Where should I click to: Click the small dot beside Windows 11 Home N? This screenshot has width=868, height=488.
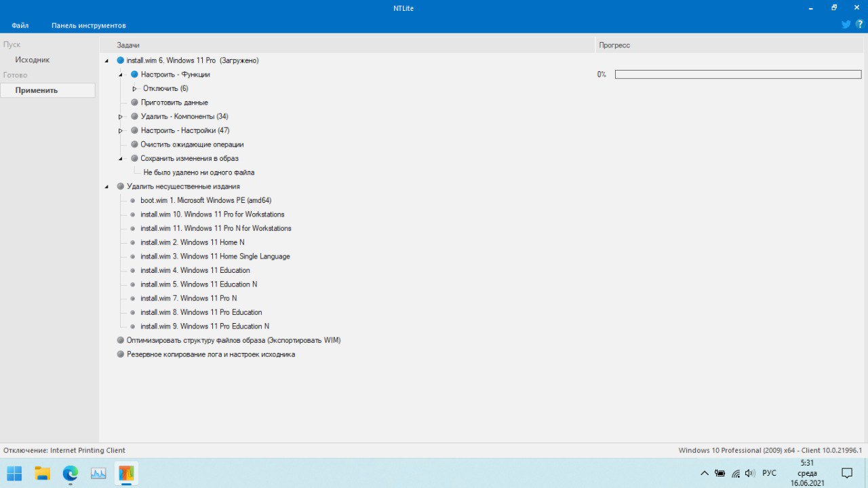(x=133, y=242)
